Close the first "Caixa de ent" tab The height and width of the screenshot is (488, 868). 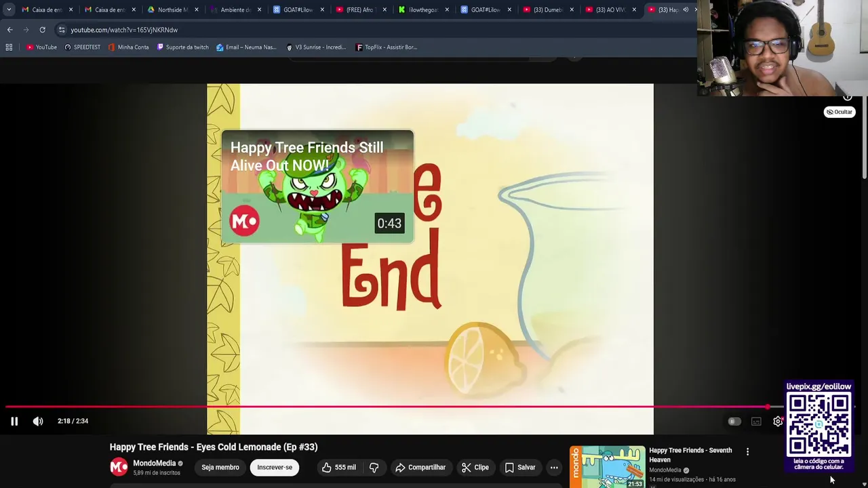[71, 9]
